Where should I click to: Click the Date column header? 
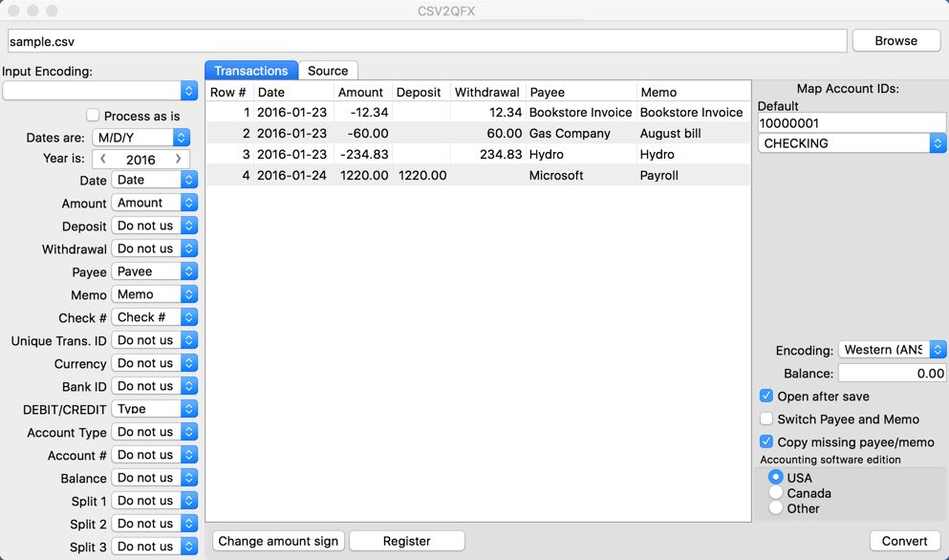tap(293, 92)
